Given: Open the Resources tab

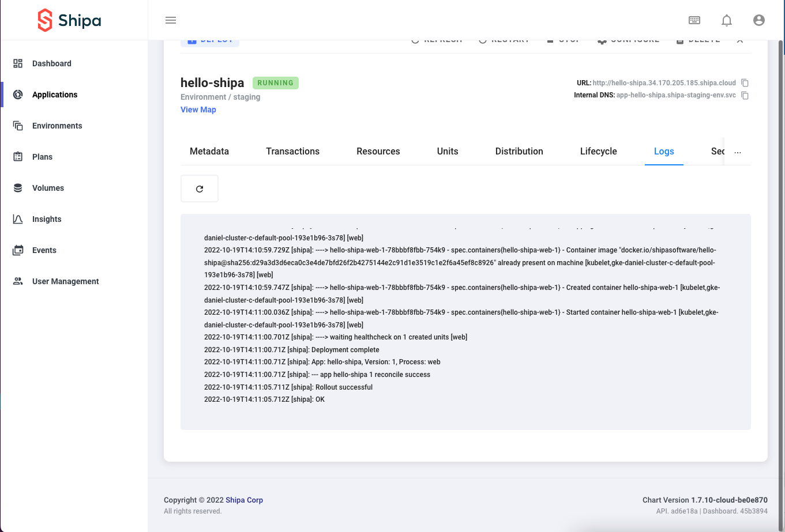Looking at the screenshot, I should (378, 151).
